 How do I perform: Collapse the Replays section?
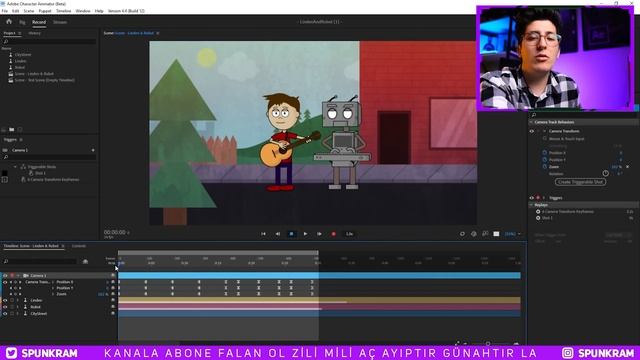[531, 205]
